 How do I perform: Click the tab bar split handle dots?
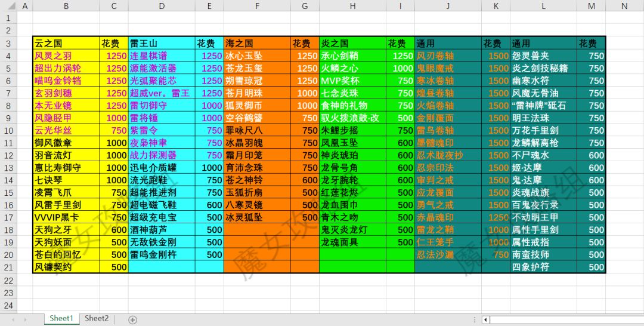point(475,319)
